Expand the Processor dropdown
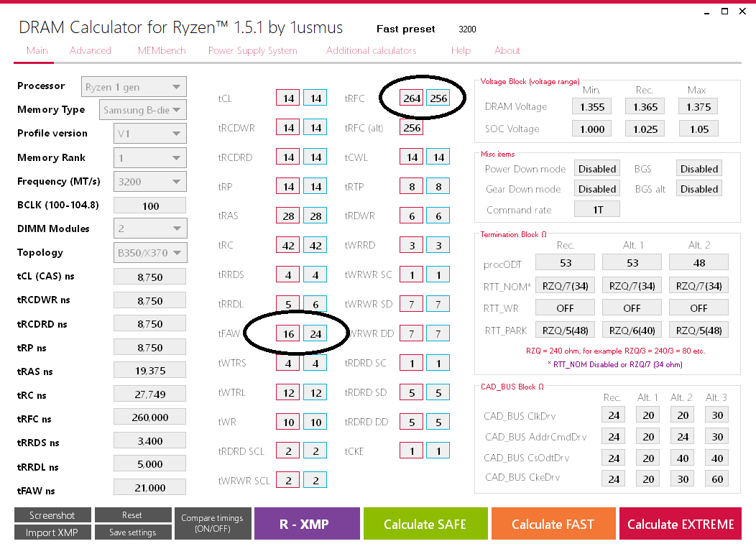The height and width of the screenshot is (554, 756). click(x=134, y=87)
